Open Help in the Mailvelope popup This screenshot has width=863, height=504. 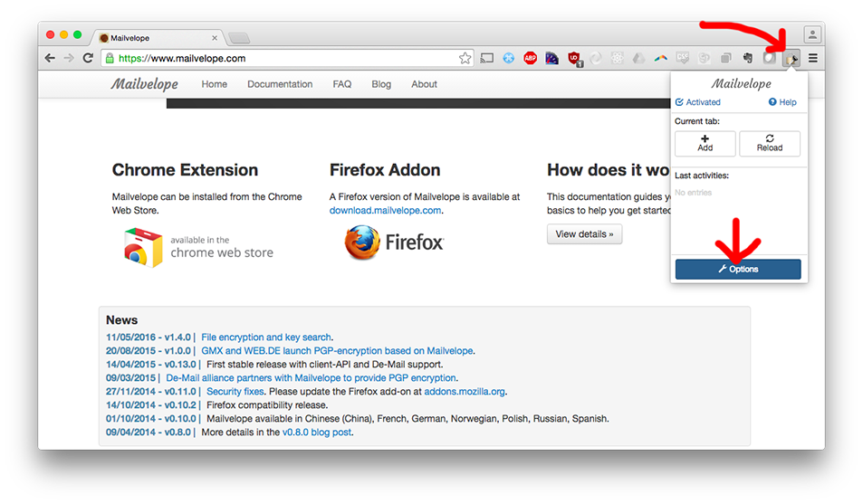tap(782, 102)
